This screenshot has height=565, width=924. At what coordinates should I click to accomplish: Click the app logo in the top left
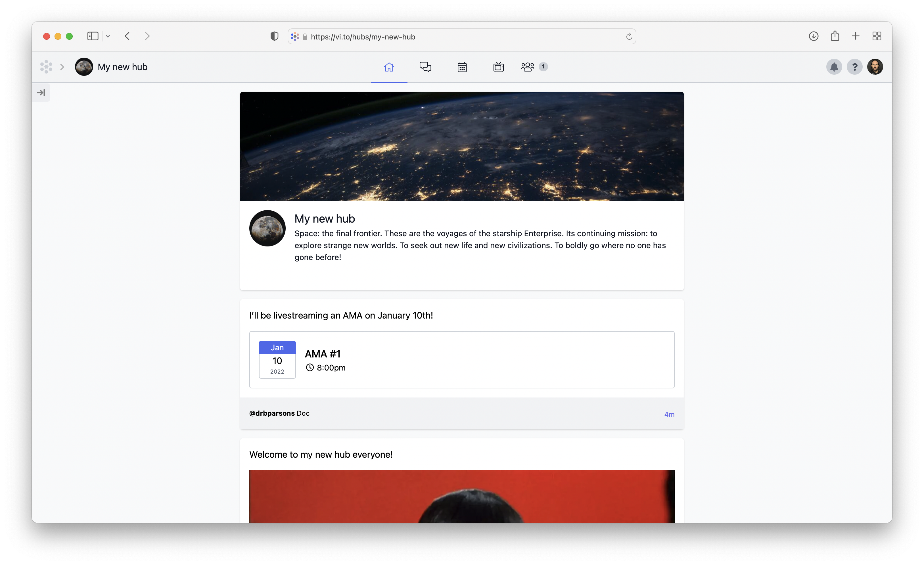pyautogui.click(x=46, y=66)
